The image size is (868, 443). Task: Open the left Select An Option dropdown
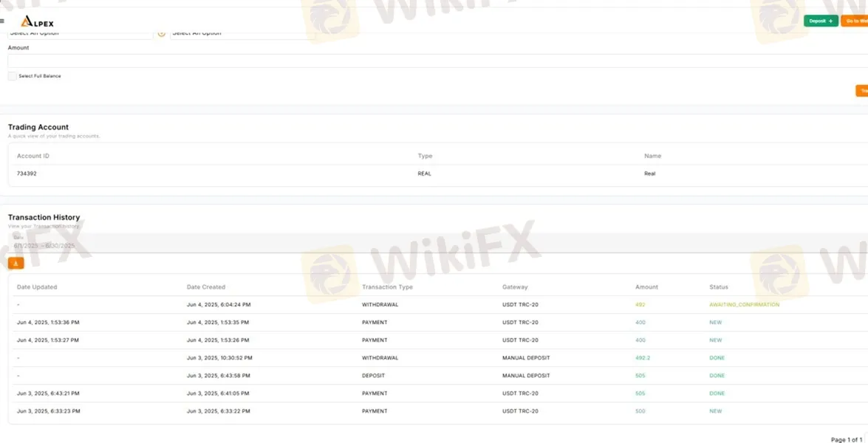(x=80, y=33)
